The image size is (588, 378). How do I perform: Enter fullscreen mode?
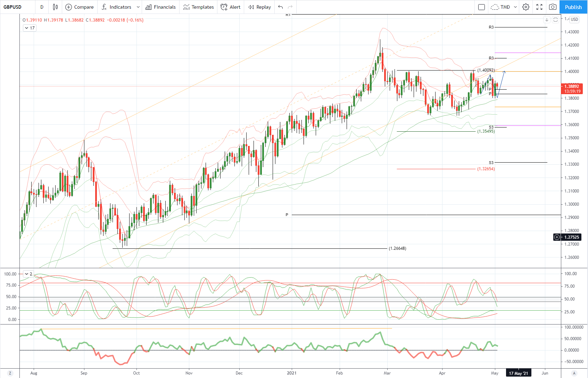[x=539, y=7]
